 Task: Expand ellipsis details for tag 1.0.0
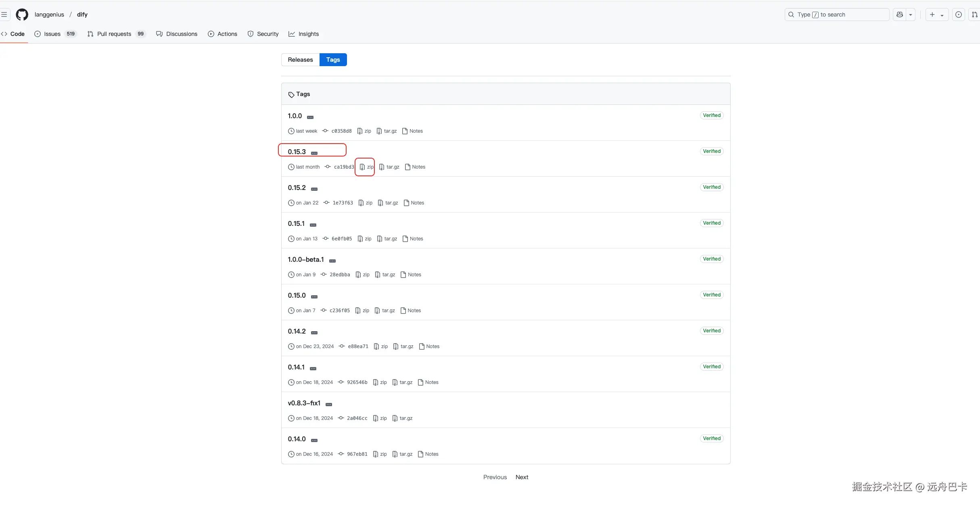[310, 117]
